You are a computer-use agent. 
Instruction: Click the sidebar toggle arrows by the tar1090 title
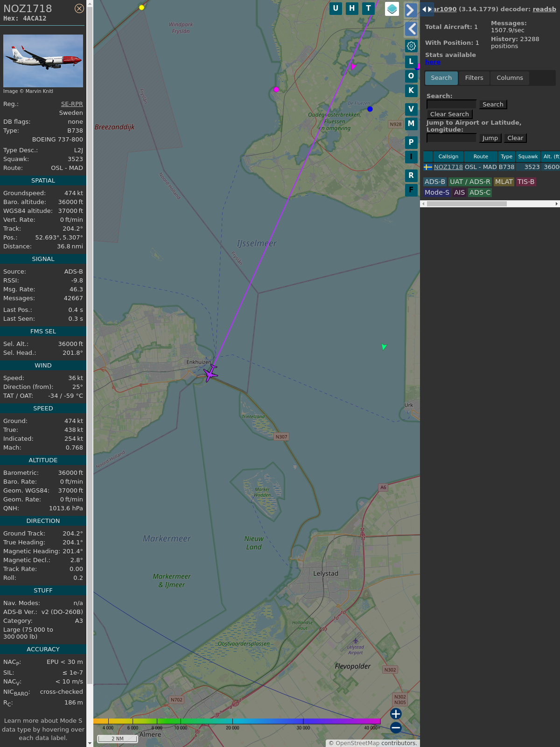pos(427,9)
